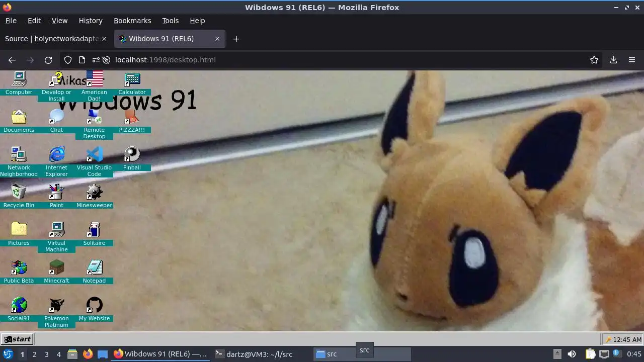Viewport: 644px width, 362px height.
Task: Reload the current page
Action: (48, 60)
